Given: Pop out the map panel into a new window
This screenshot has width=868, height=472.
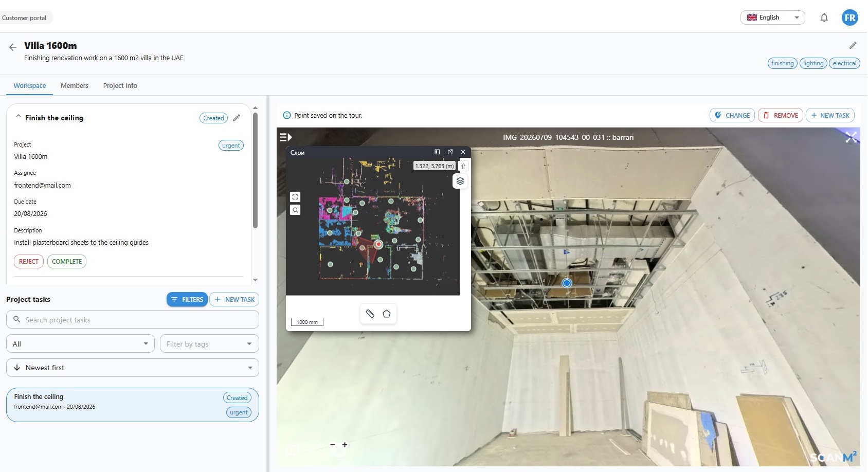Looking at the screenshot, I should (450, 152).
